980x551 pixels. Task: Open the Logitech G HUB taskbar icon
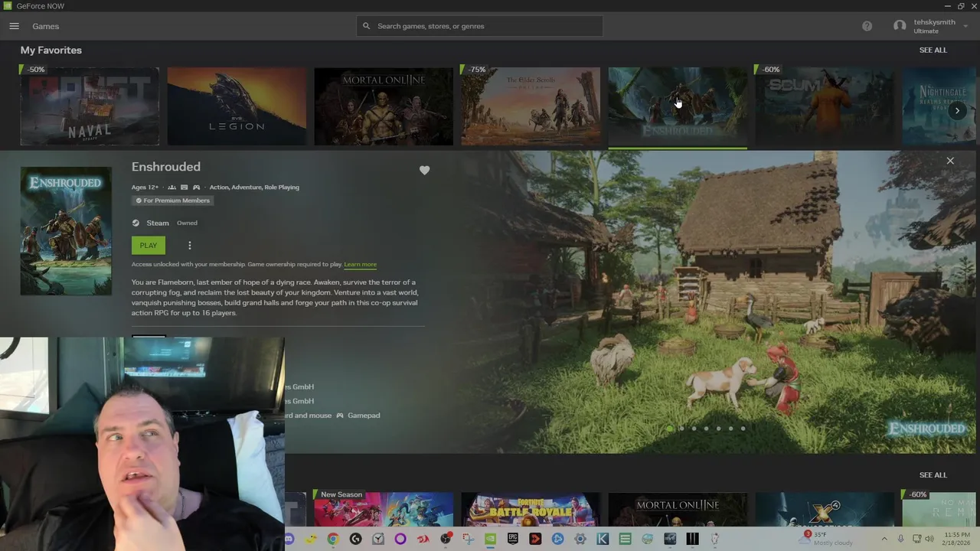coord(355,539)
